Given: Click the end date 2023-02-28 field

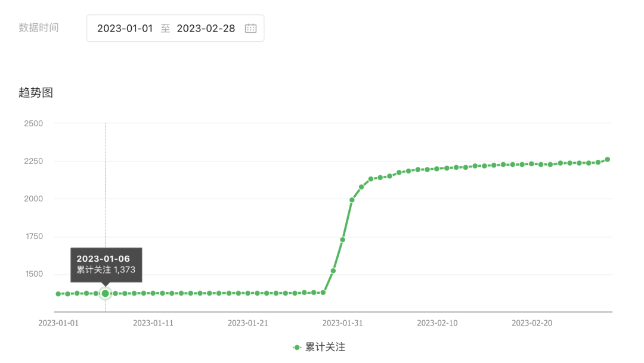Looking at the screenshot, I should [x=206, y=28].
